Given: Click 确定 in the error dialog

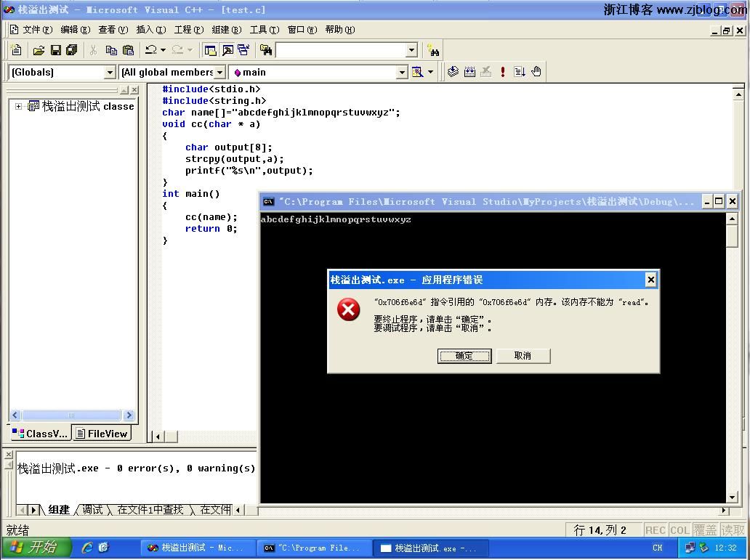Looking at the screenshot, I should 464,356.
